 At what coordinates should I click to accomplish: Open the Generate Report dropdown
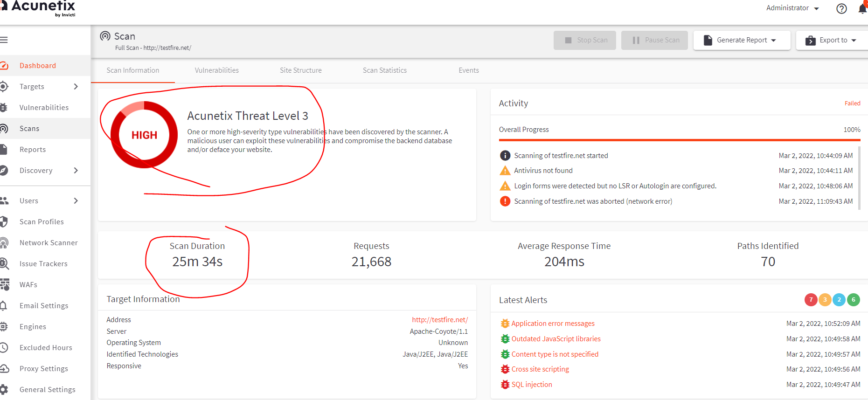tap(742, 40)
